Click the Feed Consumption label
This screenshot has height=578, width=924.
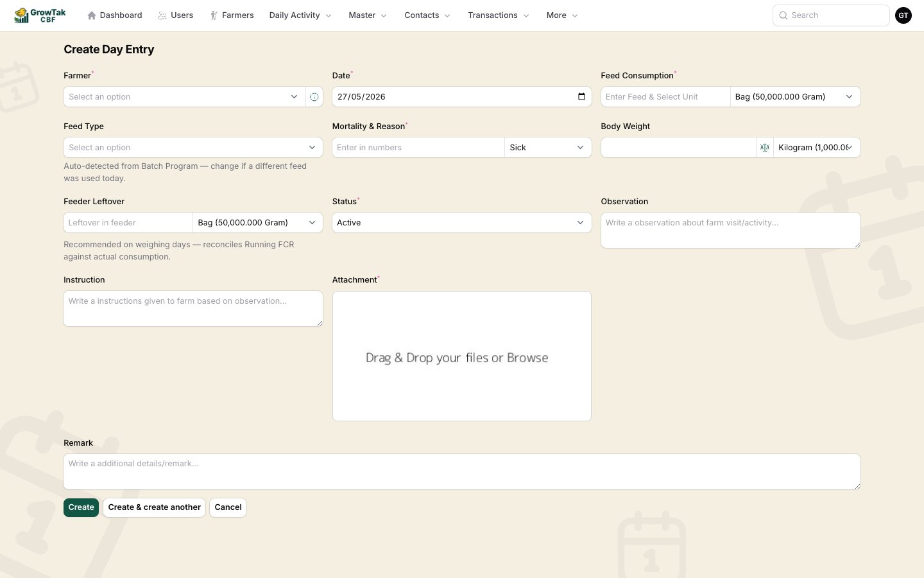pyautogui.click(x=637, y=76)
